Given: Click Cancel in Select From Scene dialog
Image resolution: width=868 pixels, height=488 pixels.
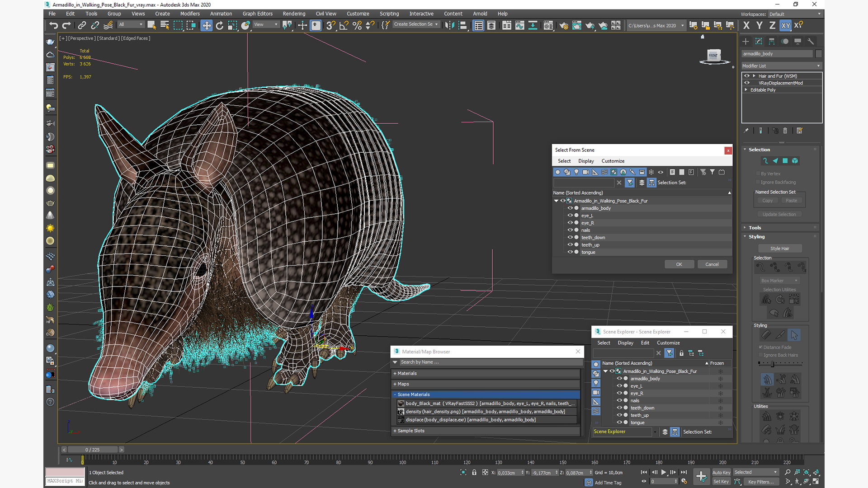Looking at the screenshot, I should tap(712, 265).
